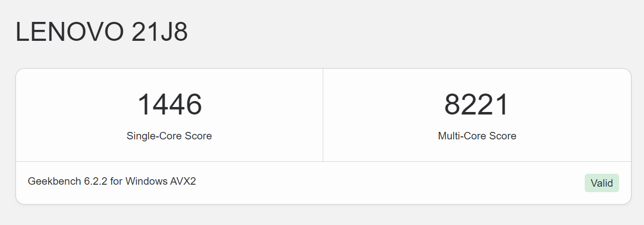Click the AVX2 text in the footer

click(183, 181)
